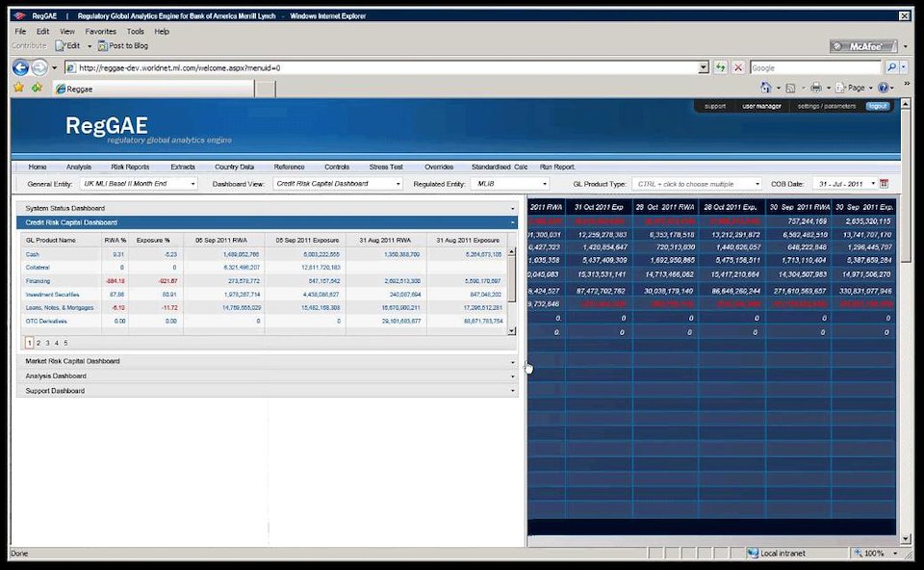Screen dimensions: 924x570
Task: Open the recent pages arrow beside Forward
Action: (x=54, y=67)
